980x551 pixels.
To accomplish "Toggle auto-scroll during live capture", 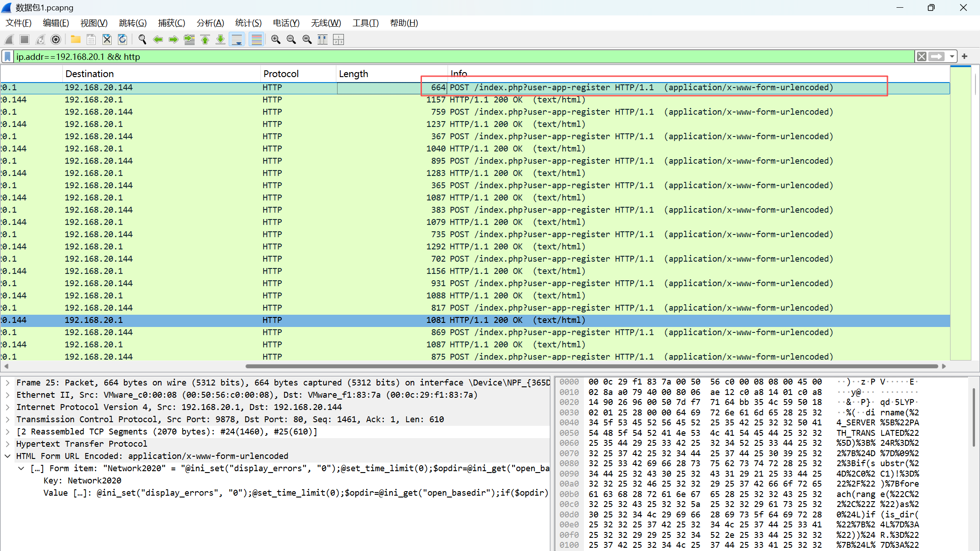I will 237,40.
